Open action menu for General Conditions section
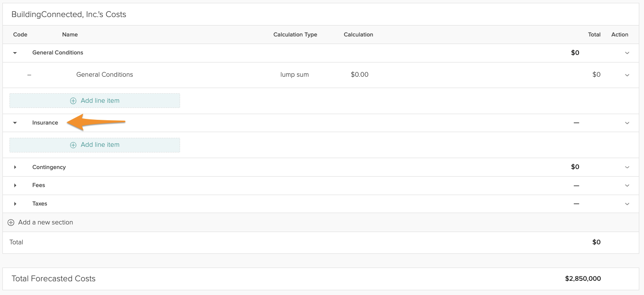Screen dimensions: 644x295 click(x=627, y=53)
